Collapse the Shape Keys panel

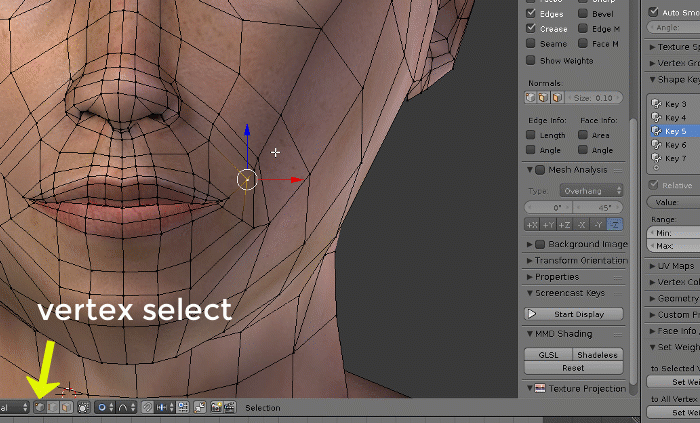click(653, 79)
